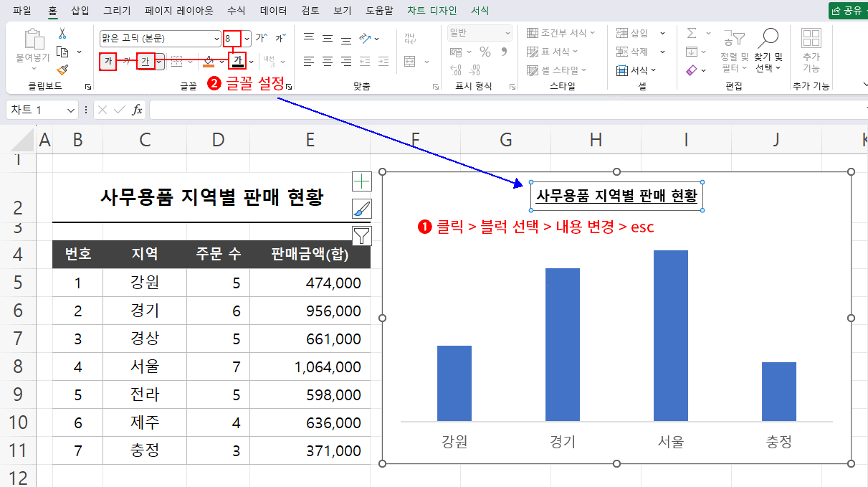Click the middle align icon
The height and width of the screenshot is (487, 868).
[x=328, y=38]
